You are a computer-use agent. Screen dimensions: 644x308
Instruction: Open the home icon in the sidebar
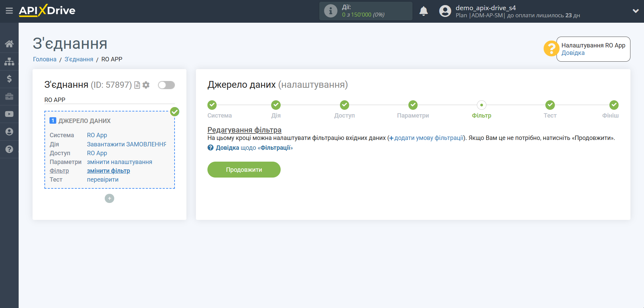(x=9, y=43)
